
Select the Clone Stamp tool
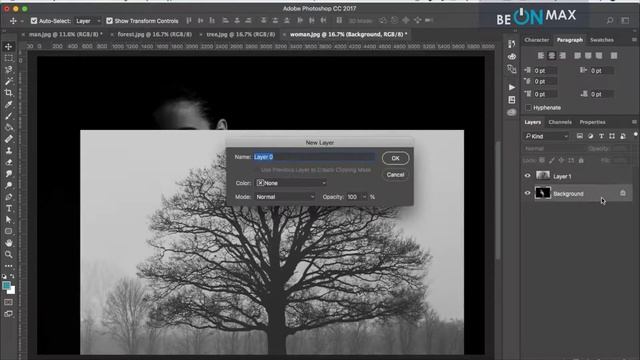9,151
